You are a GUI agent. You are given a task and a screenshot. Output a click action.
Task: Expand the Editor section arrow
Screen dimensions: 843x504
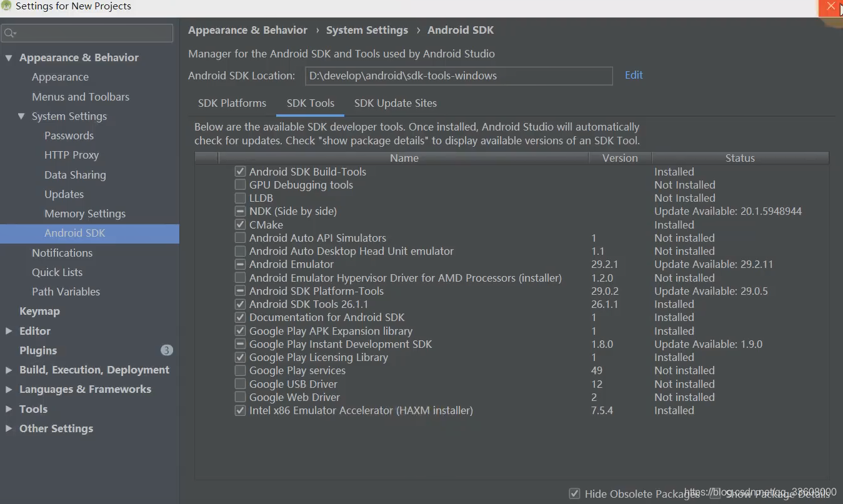pyautogui.click(x=9, y=331)
